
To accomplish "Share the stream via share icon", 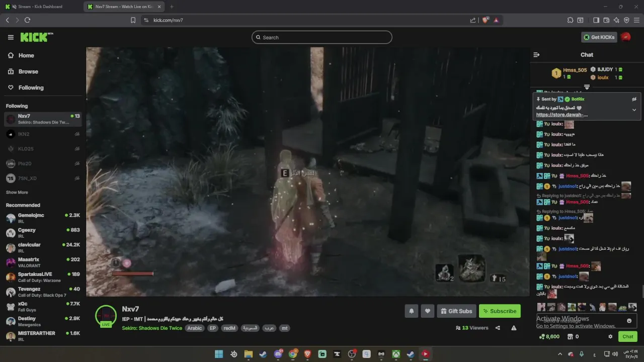I will [498, 328].
